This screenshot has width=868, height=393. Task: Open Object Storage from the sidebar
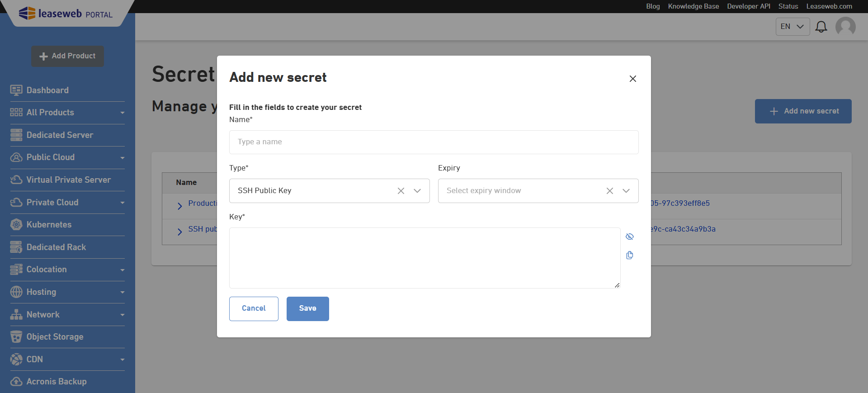[x=55, y=336]
